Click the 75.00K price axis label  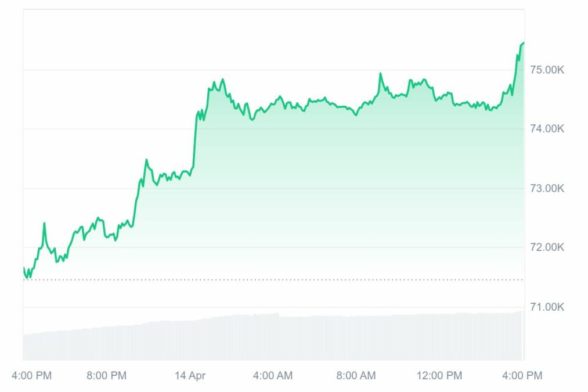tap(546, 70)
